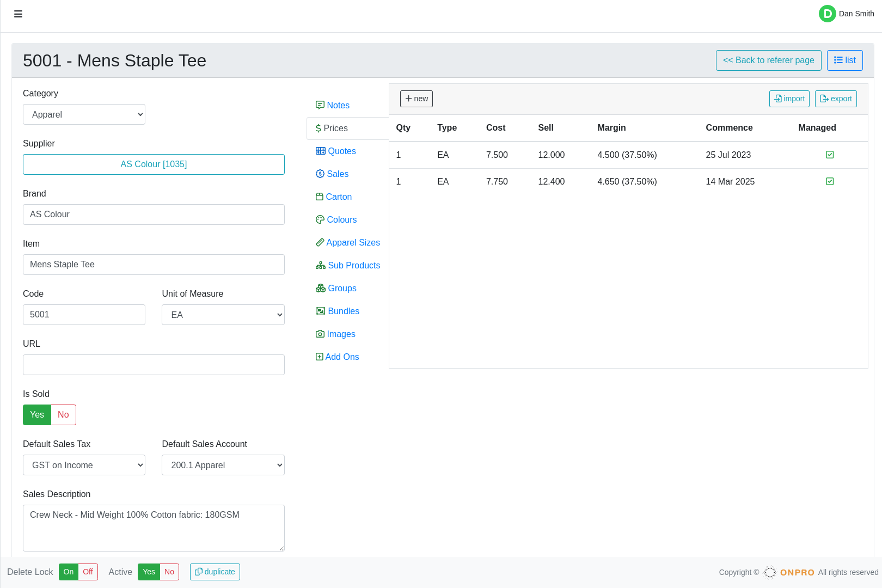Click the Brand input field

point(154,215)
